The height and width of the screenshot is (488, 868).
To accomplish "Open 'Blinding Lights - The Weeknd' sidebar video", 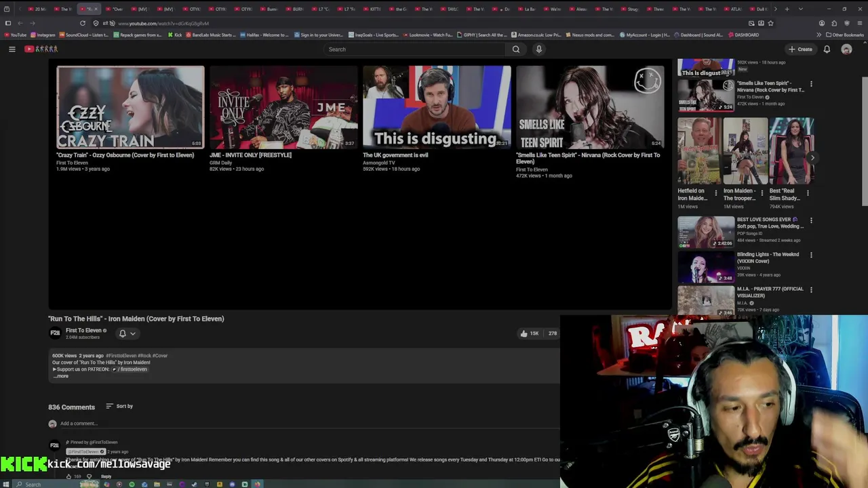I will click(x=706, y=266).
